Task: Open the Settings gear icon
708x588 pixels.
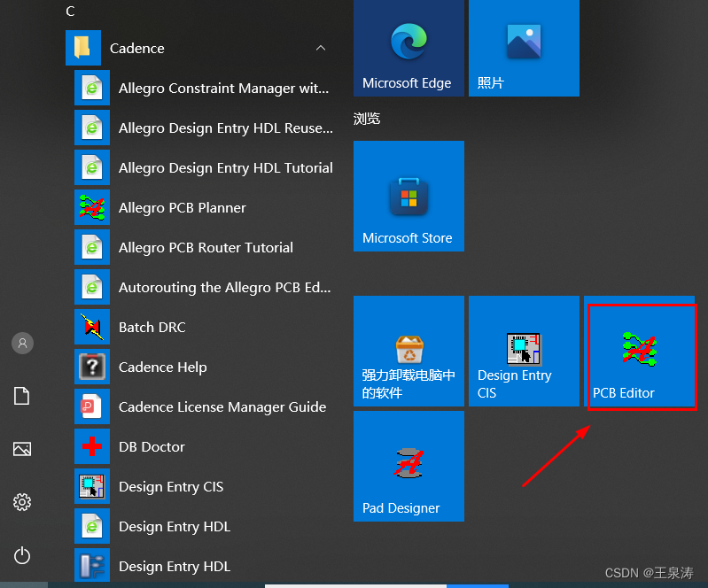Action: [22, 502]
